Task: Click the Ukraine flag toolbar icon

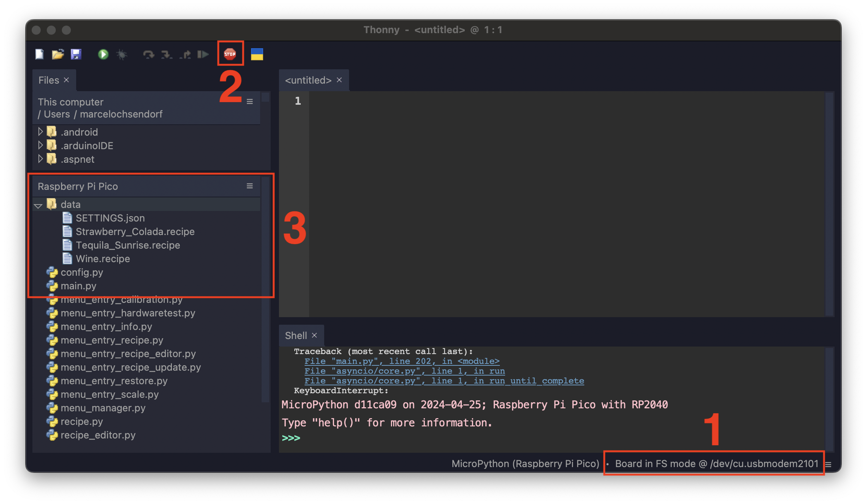Action: click(x=257, y=54)
